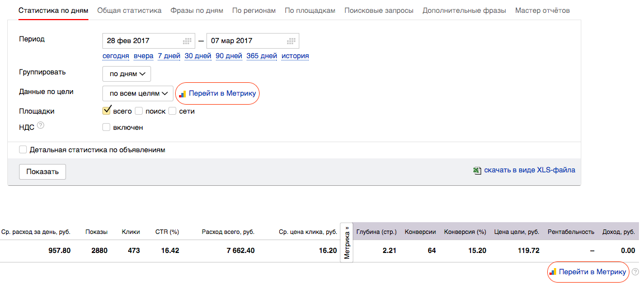The height and width of the screenshot is (286, 644).
Task: Open the end date calendar picker icon
Action: [291, 41]
